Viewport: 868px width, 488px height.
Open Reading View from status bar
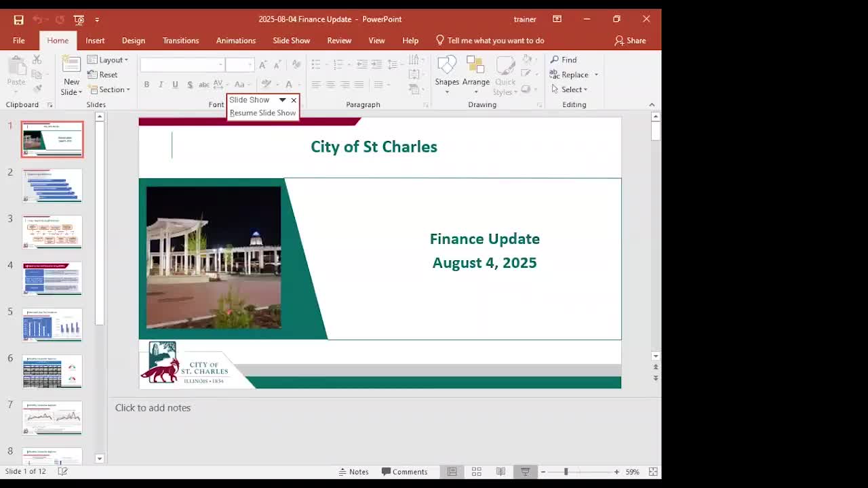[500, 472]
